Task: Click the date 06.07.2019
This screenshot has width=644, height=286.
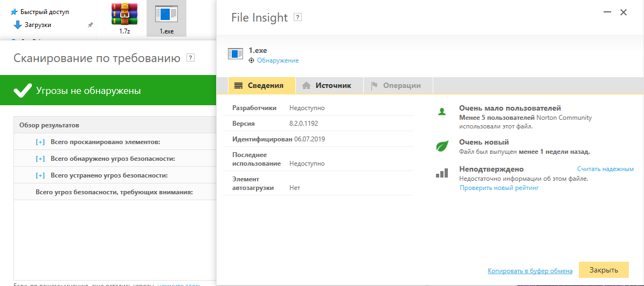Action: 310,139
